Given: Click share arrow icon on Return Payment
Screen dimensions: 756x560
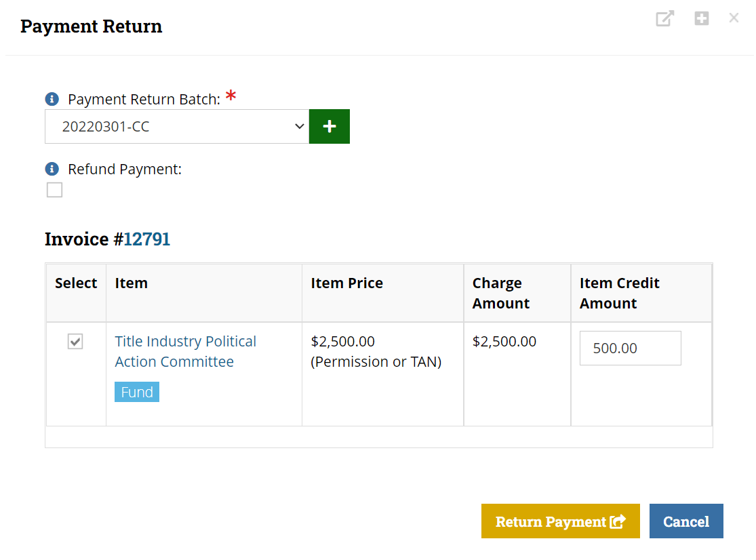Looking at the screenshot, I should click(618, 521).
